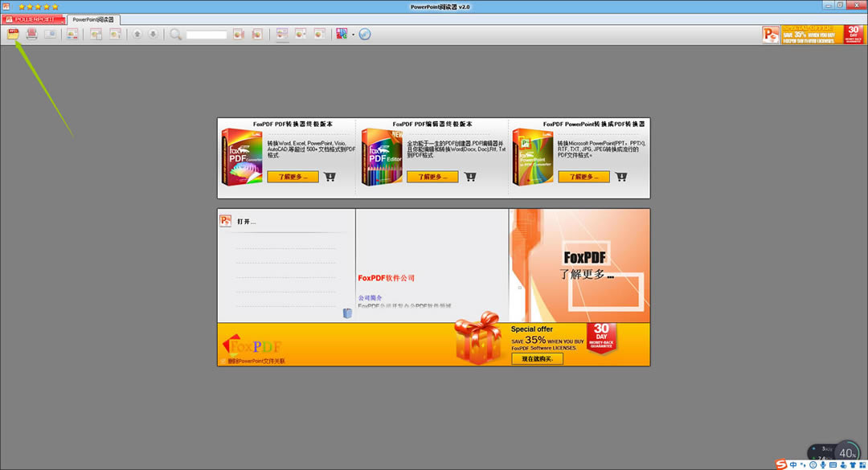This screenshot has height=470, width=868.
Task: Click the Sogou input method tray icon
Action: pyautogui.click(x=780, y=464)
